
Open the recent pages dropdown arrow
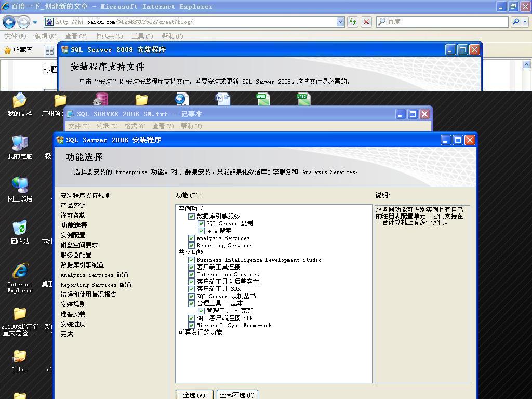point(35,22)
